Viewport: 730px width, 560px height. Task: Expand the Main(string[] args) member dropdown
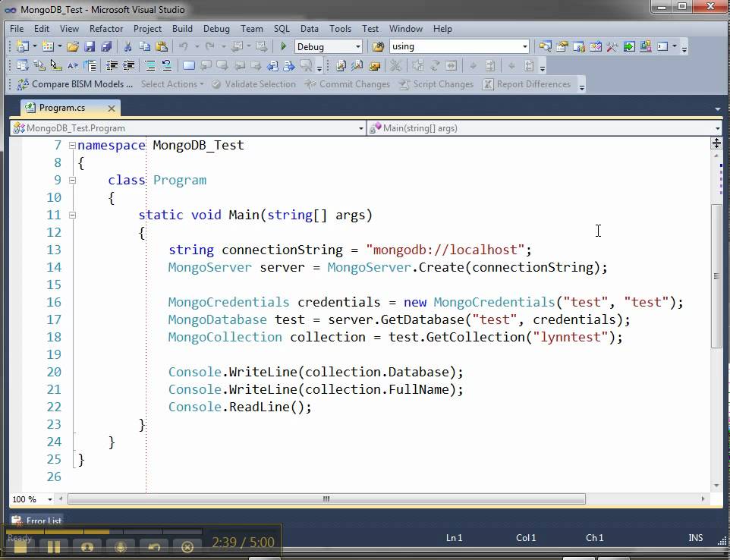(x=717, y=128)
